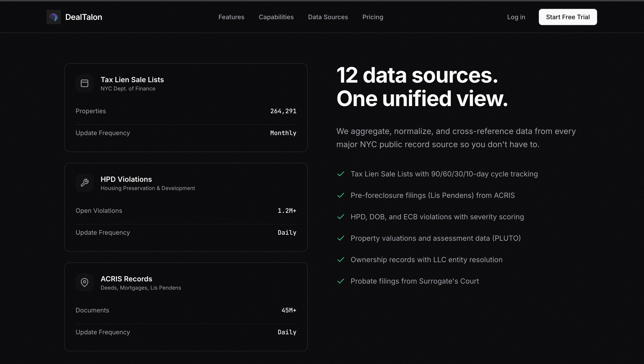Click the DealTalon brand name text

click(x=84, y=17)
